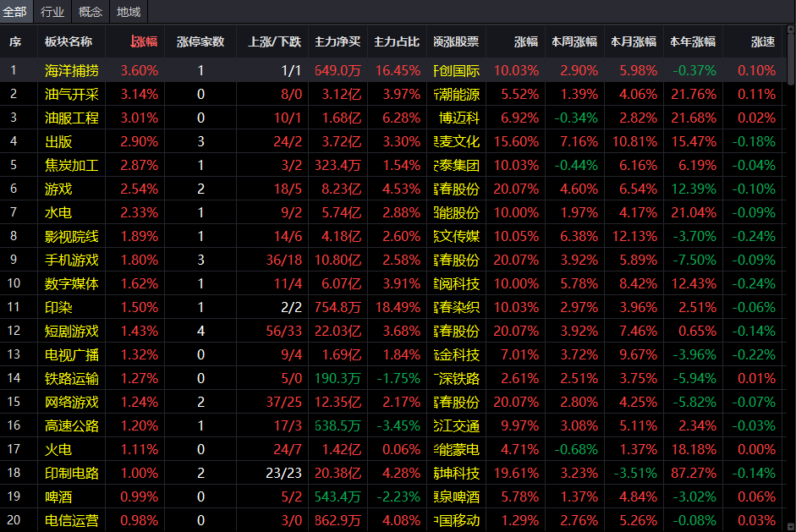Toggle sort arrow on 涨幅 header beside 板块名称
Viewport: 796px width, 532px height.
(144, 41)
